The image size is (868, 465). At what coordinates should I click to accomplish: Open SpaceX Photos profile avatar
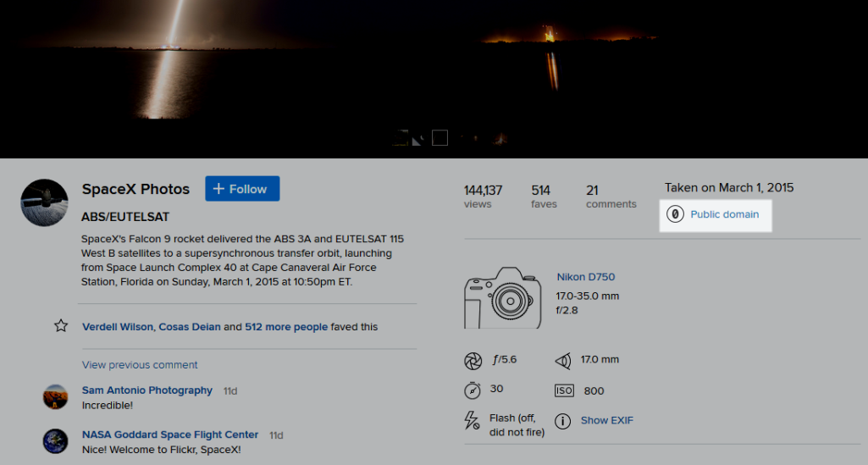[x=44, y=202]
